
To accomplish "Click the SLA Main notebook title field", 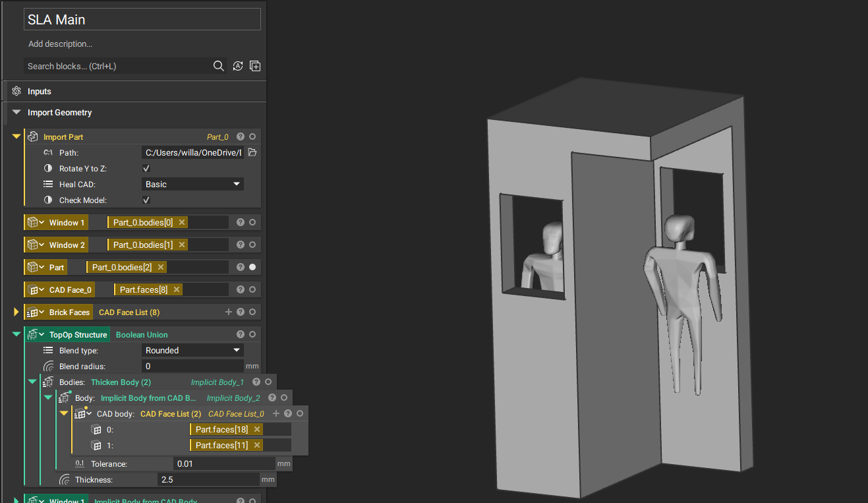I will (142, 19).
